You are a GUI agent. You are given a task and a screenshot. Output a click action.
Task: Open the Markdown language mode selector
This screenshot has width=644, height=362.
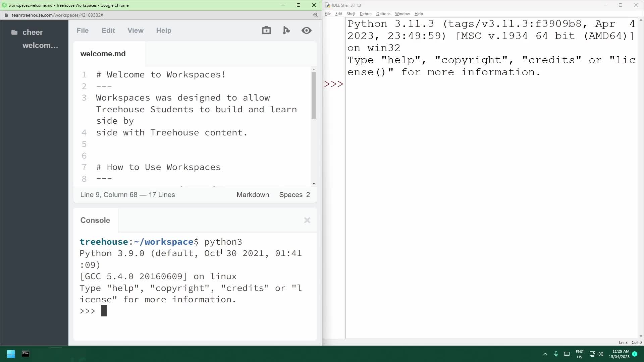[x=253, y=195]
